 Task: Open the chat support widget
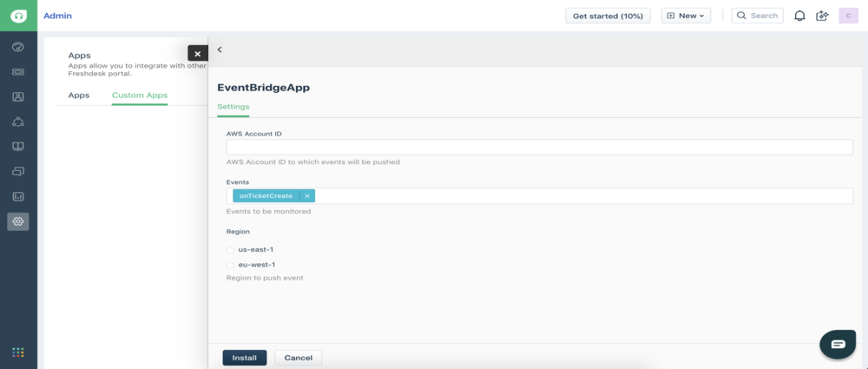coord(838,344)
